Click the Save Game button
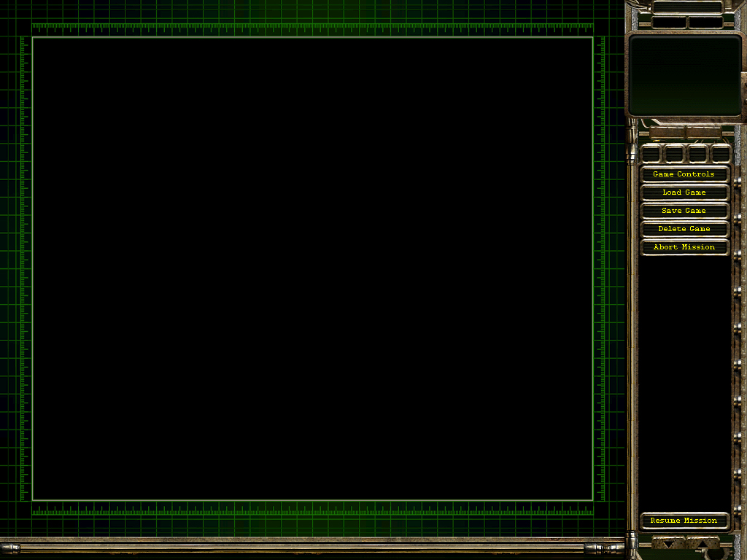Viewport: 747px width, 560px height. click(684, 211)
